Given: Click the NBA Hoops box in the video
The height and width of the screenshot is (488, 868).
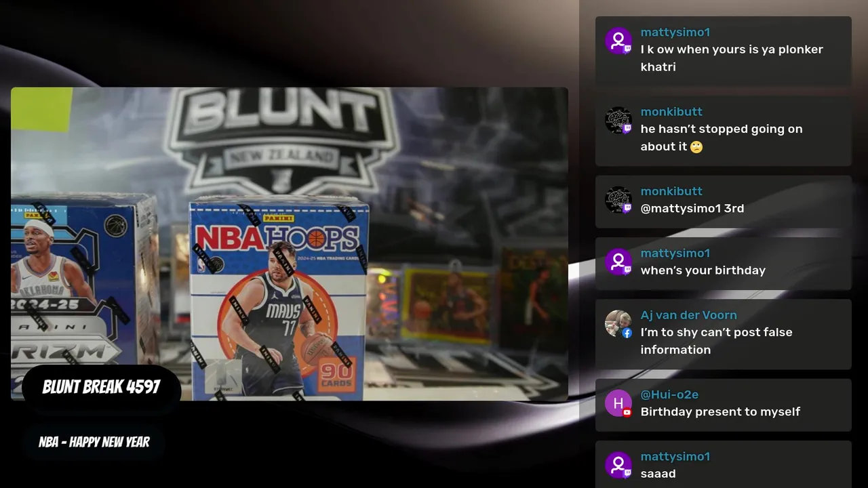Looking at the screenshot, I should coord(279,298).
